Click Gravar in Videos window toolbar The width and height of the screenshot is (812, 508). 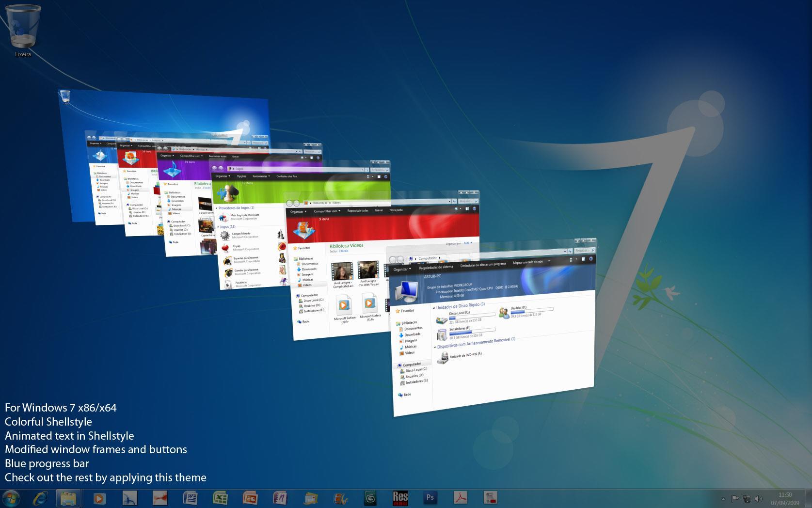pos(379,210)
